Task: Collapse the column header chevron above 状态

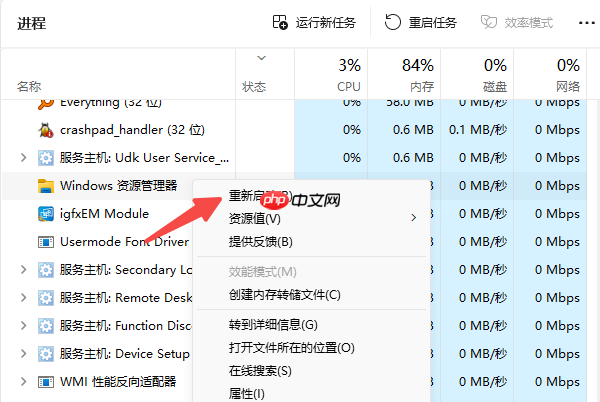Action: pyautogui.click(x=263, y=58)
